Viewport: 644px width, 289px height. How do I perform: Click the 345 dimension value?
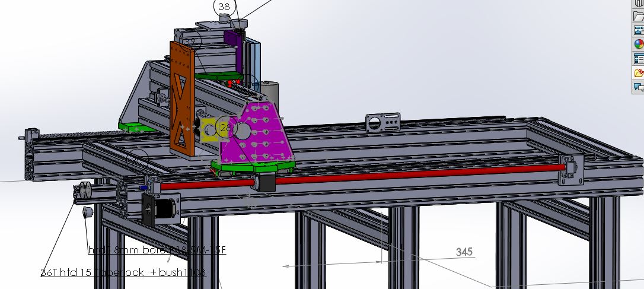pos(464,252)
